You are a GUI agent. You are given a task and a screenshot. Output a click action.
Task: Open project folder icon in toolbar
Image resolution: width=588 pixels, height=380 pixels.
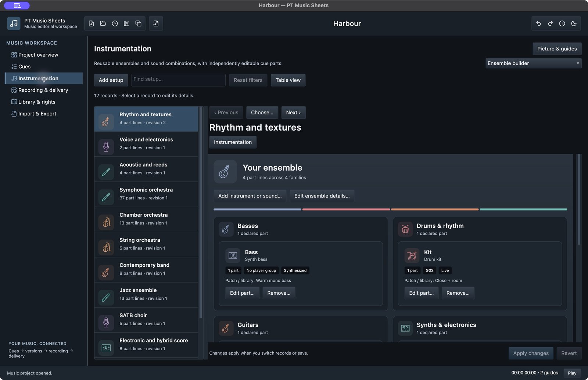pos(103,24)
